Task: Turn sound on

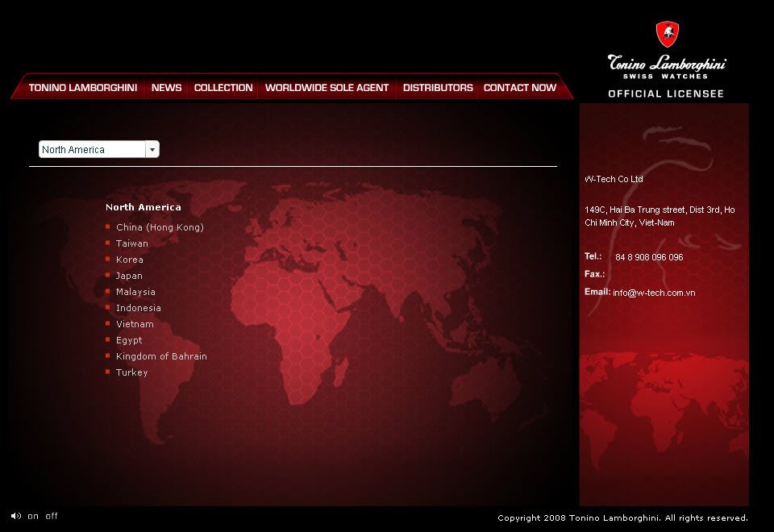Action: pyautogui.click(x=33, y=516)
